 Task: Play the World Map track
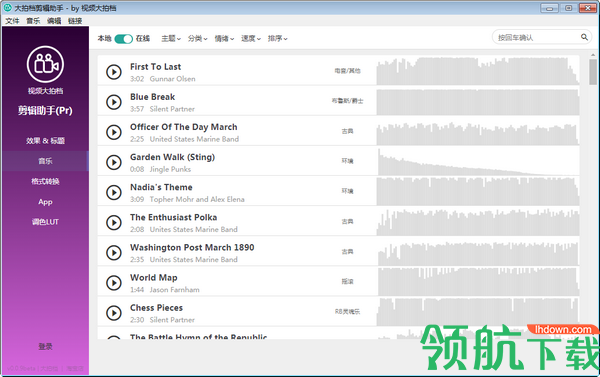(114, 282)
